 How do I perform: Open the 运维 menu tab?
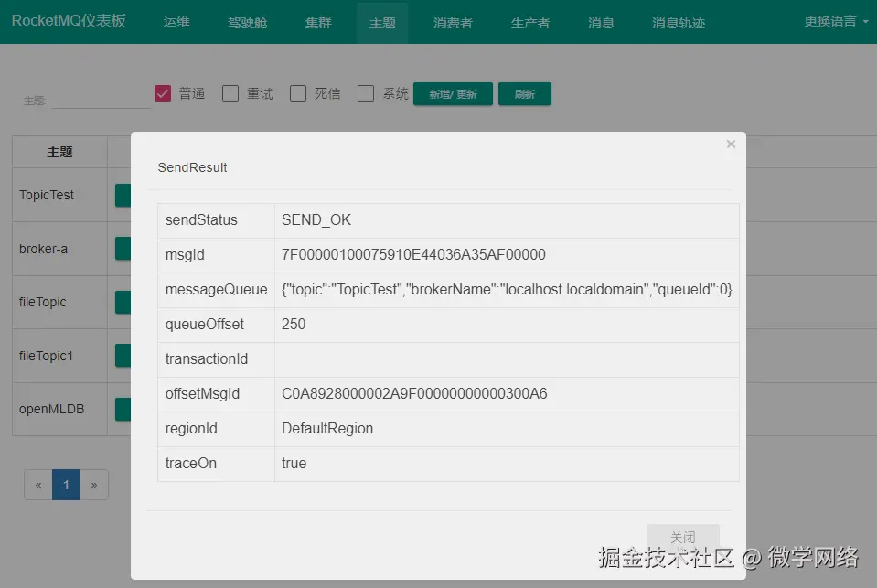point(176,22)
